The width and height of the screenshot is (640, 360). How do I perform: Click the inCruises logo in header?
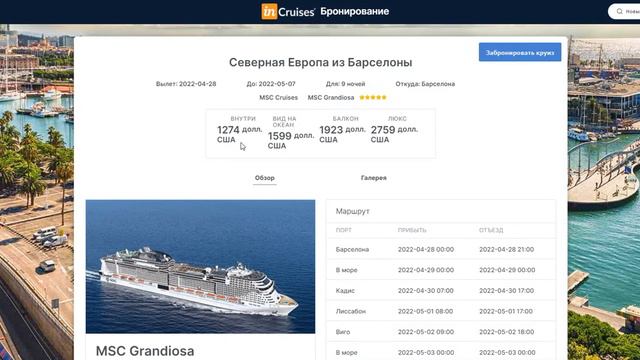point(288,11)
